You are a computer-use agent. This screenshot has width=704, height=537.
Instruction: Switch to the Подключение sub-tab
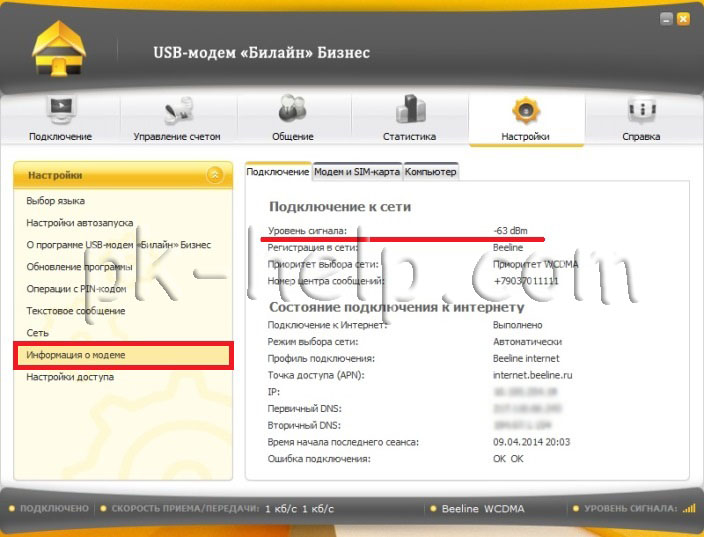click(x=278, y=172)
